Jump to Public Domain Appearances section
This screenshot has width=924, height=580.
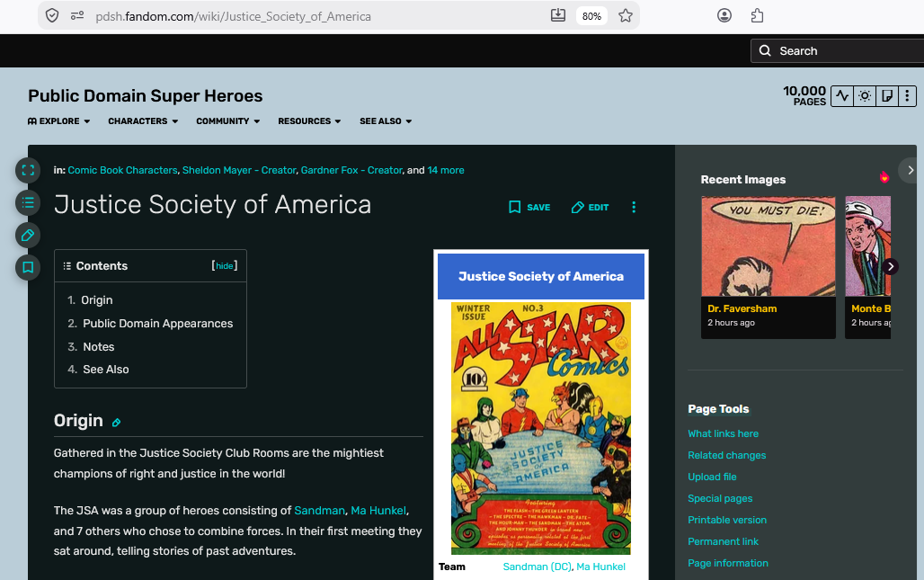[157, 324]
